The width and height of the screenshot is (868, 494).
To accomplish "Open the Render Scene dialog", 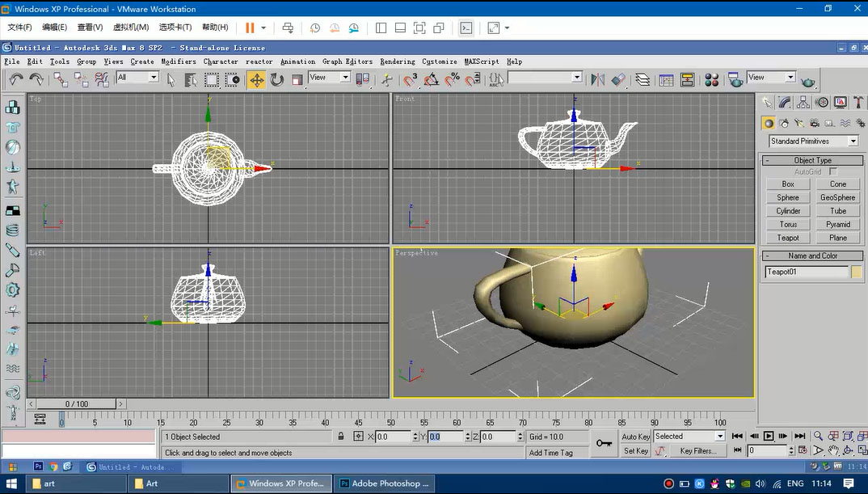I will coord(735,80).
